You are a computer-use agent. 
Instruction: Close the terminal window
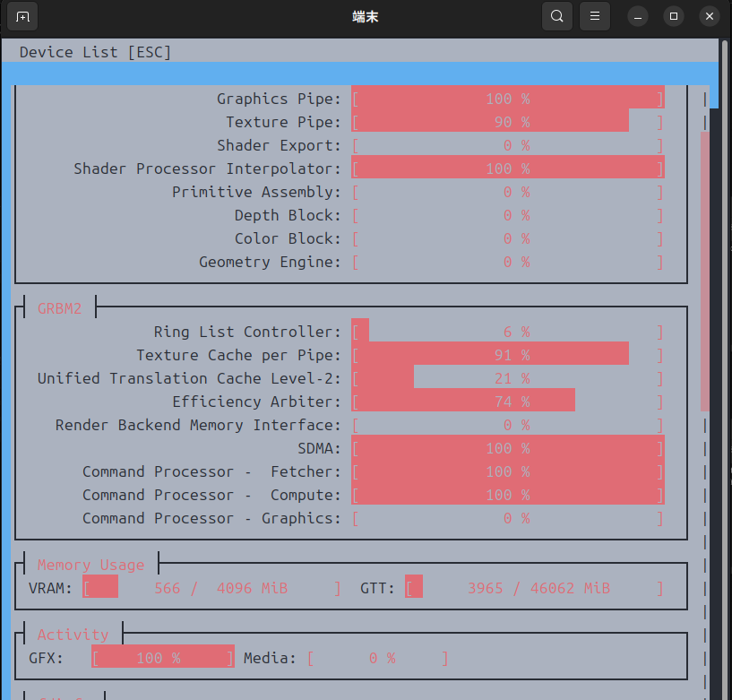click(710, 16)
